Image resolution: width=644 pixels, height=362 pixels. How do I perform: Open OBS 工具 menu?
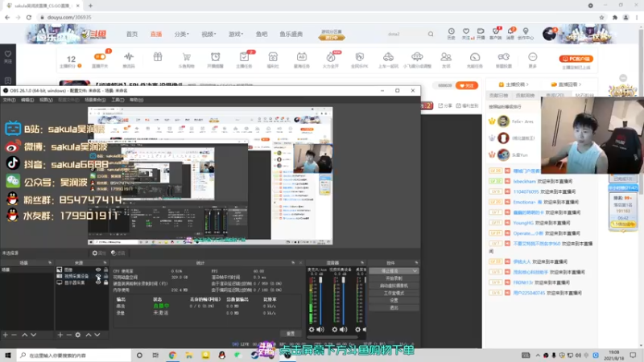(x=118, y=100)
